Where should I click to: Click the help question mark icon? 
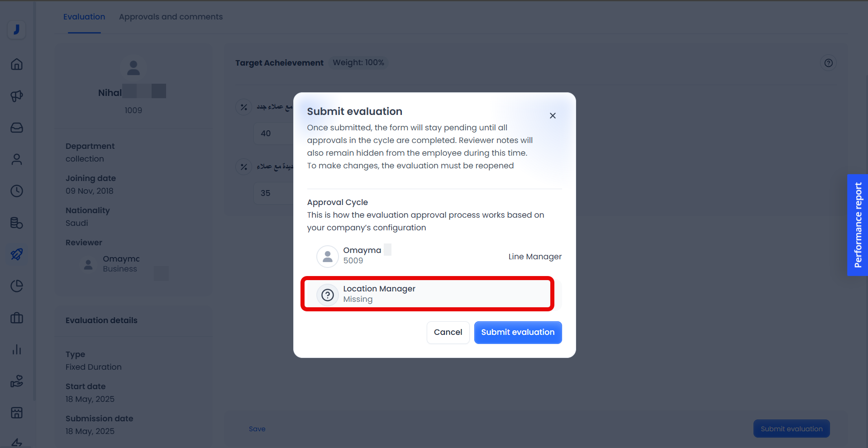(828, 63)
